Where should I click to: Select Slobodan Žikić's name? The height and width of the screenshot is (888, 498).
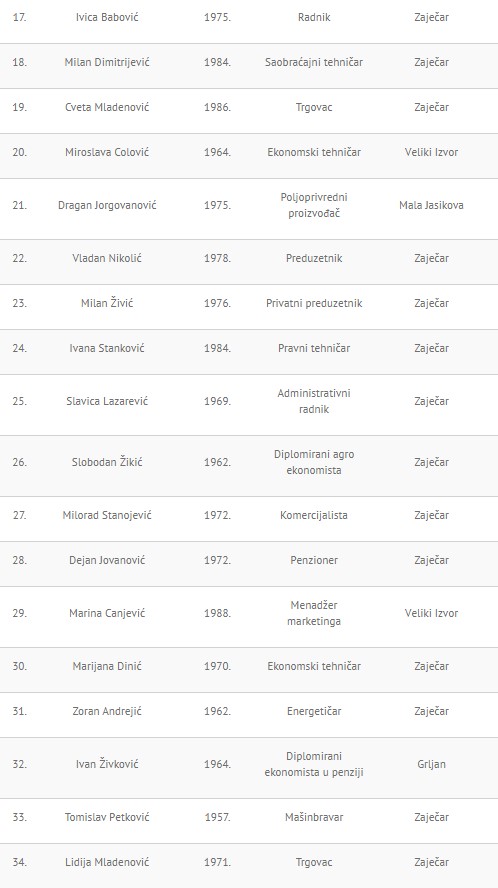pos(107,462)
